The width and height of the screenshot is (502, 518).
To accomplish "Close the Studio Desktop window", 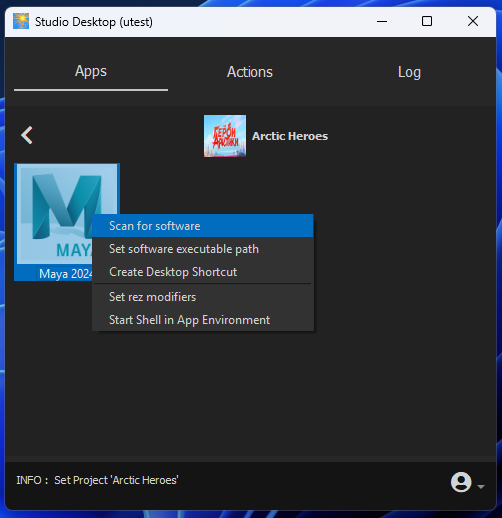I will 473,21.
